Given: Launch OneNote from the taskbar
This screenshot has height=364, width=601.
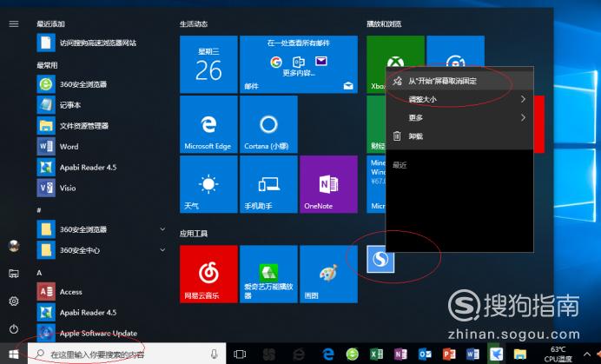Looking at the screenshot, I should (x=400, y=354).
